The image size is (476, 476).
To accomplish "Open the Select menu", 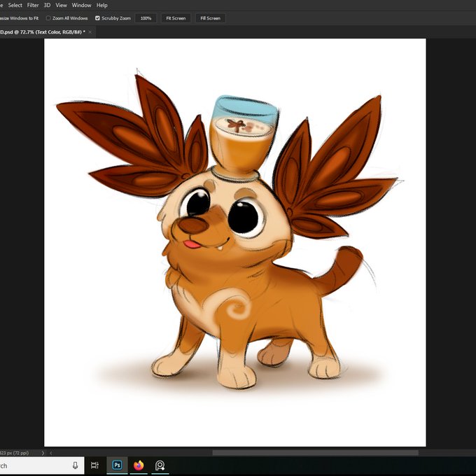I will 15,5.
